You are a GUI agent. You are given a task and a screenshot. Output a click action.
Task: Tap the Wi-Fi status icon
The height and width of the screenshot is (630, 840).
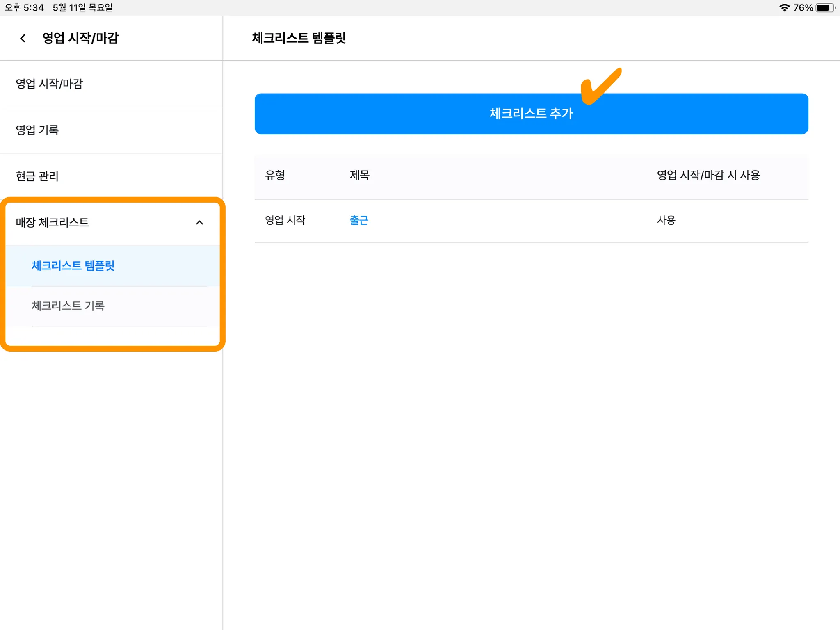click(x=784, y=8)
